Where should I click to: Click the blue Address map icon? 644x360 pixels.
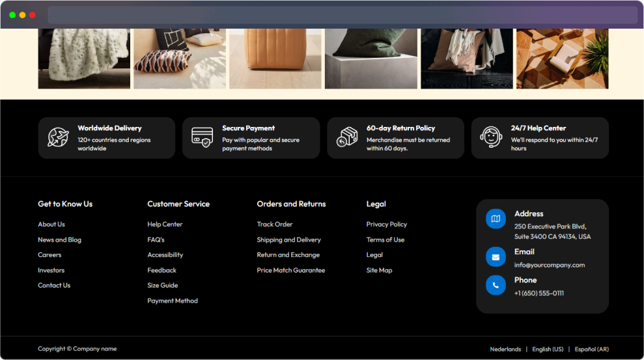point(496,219)
